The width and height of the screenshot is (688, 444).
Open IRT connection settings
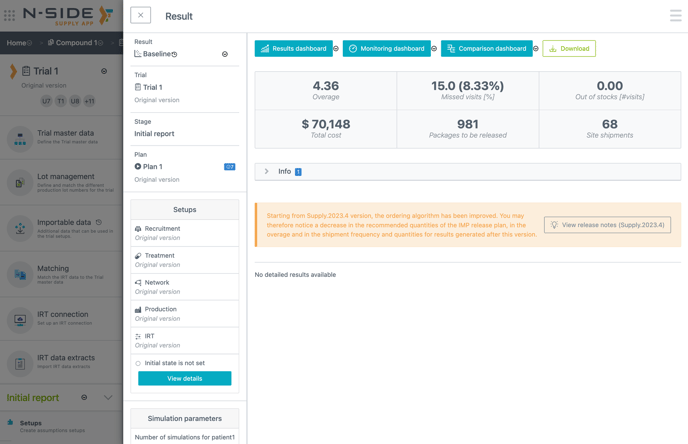(x=60, y=319)
